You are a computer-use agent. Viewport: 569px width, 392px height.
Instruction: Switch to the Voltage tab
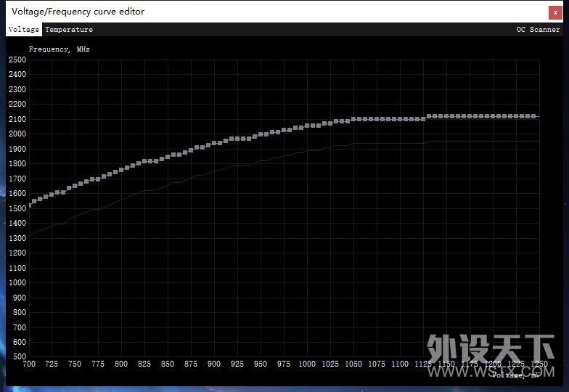pyautogui.click(x=23, y=30)
